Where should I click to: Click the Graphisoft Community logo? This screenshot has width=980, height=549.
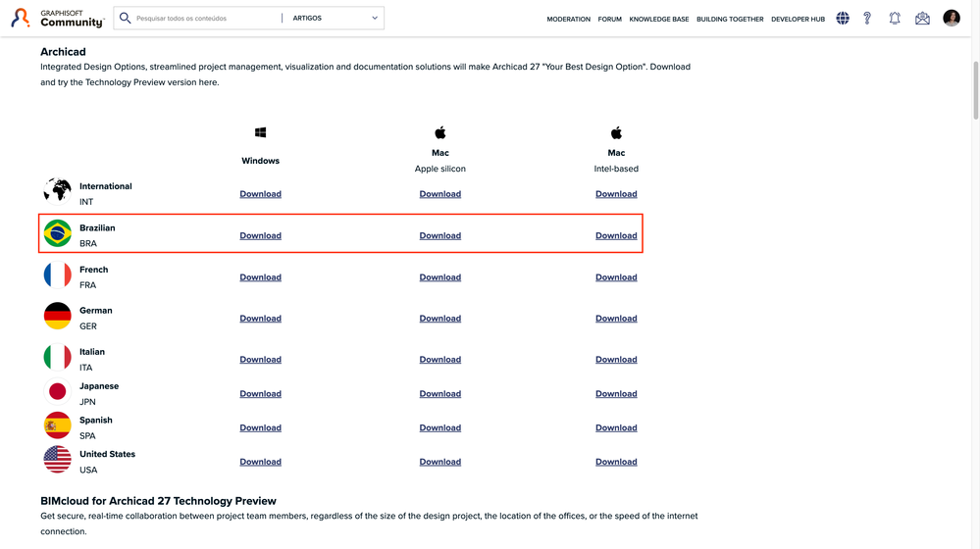tap(57, 18)
